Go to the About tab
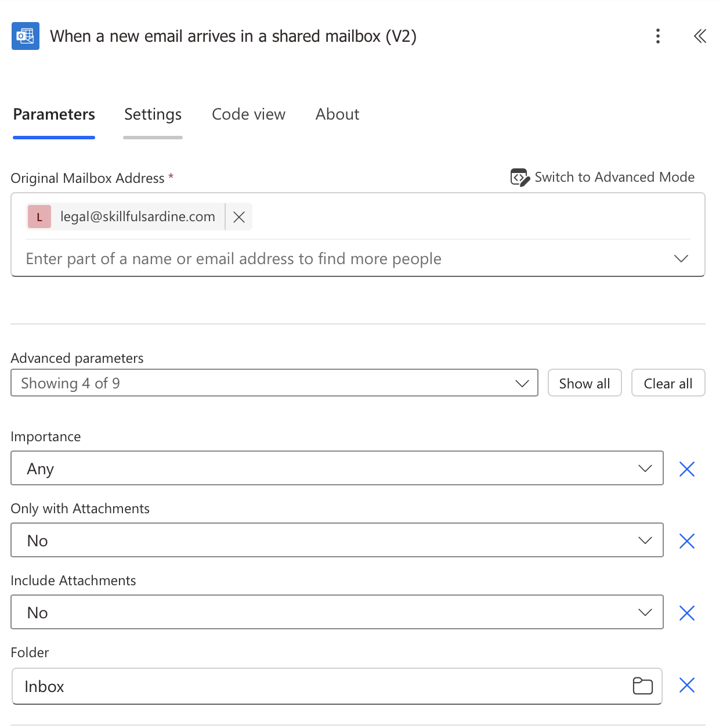The image size is (723, 728). point(337,114)
